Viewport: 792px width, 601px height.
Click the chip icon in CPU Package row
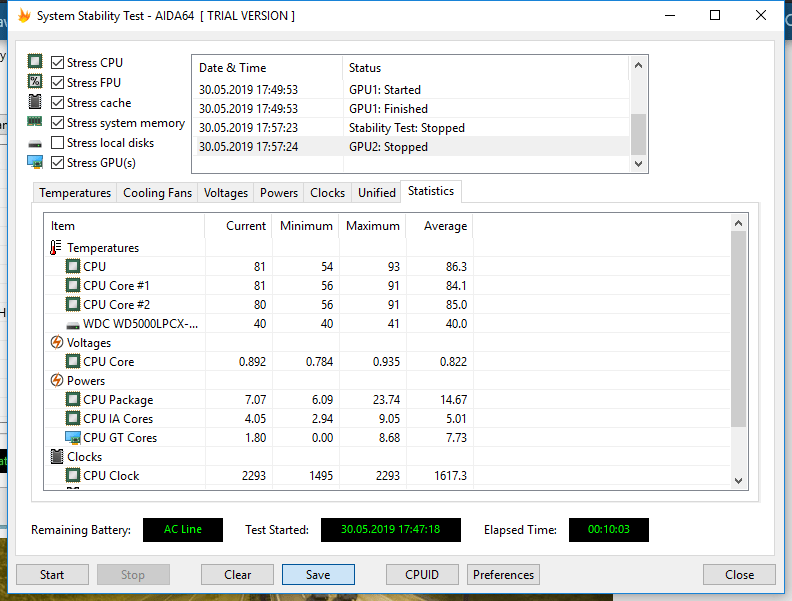[73, 399]
